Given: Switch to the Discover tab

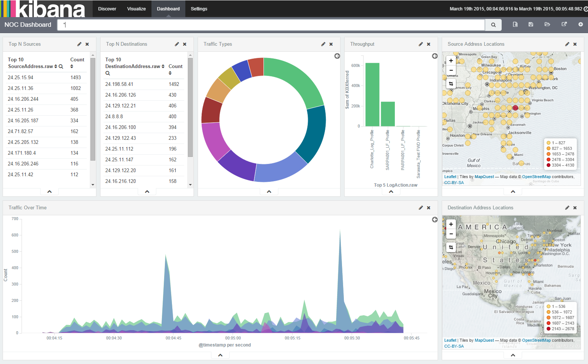Looking at the screenshot, I should tap(107, 9).
